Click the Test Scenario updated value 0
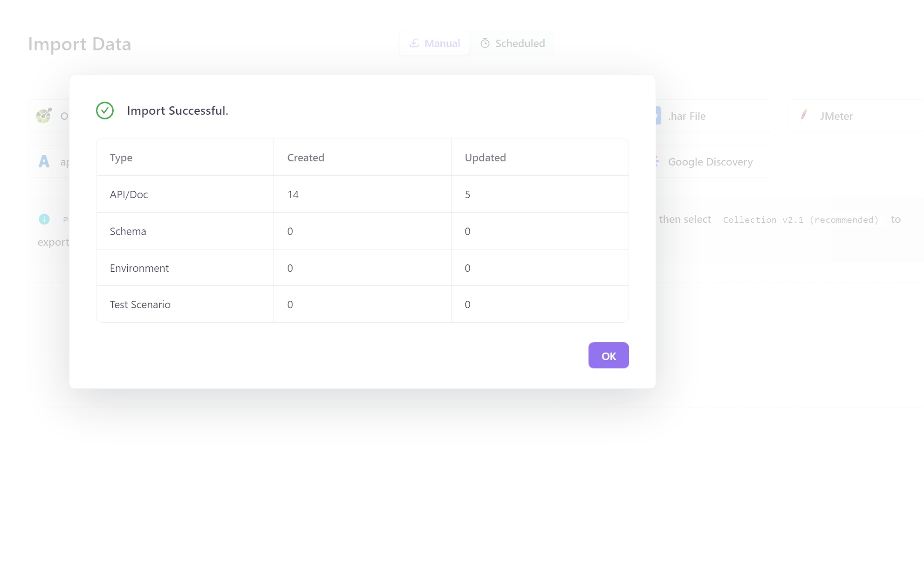The width and height of the screenshot is (924, 561). pos(467,305)
